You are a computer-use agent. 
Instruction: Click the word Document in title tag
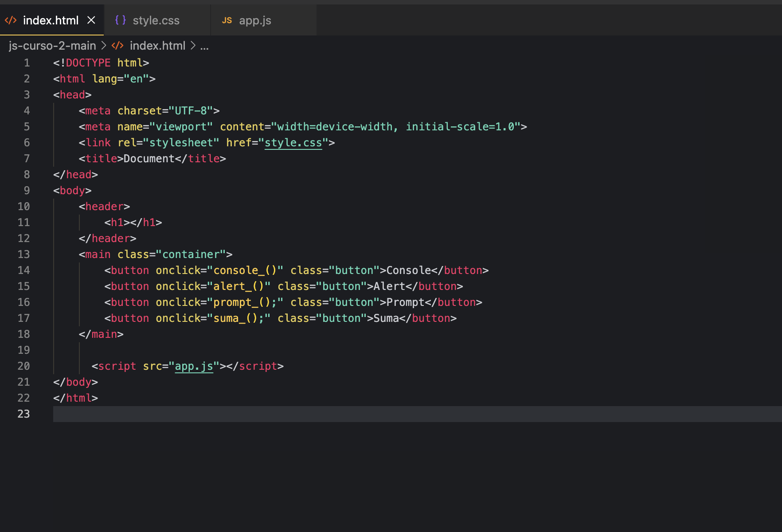pos(149,159)
